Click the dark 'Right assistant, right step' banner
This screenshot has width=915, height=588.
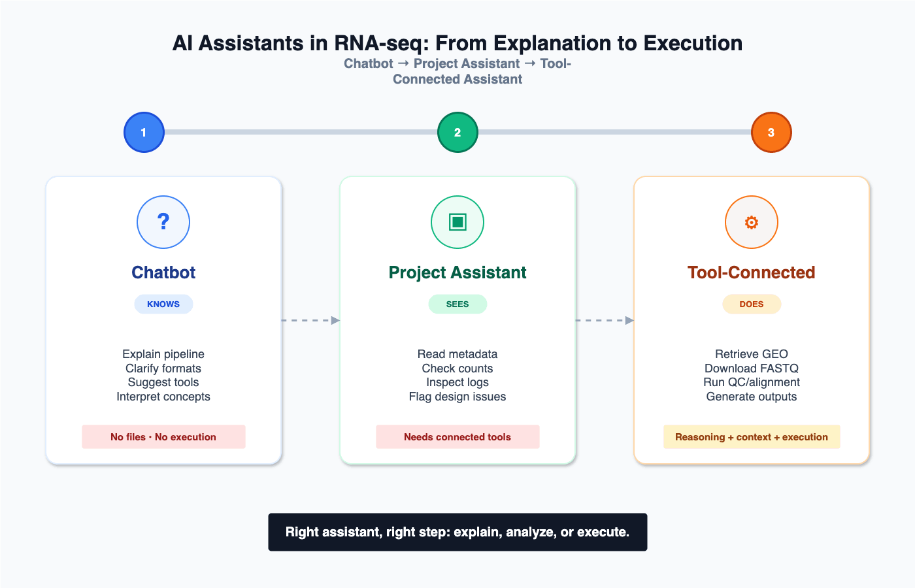457,532
